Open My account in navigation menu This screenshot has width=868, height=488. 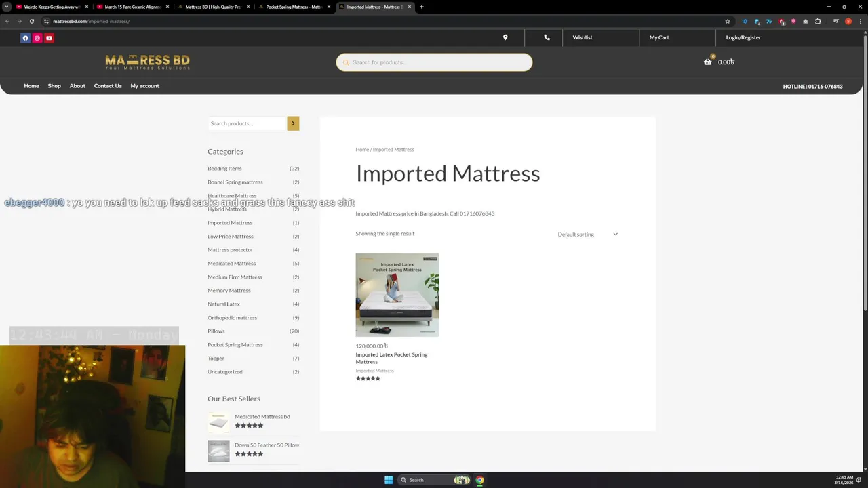click(144, 86)
